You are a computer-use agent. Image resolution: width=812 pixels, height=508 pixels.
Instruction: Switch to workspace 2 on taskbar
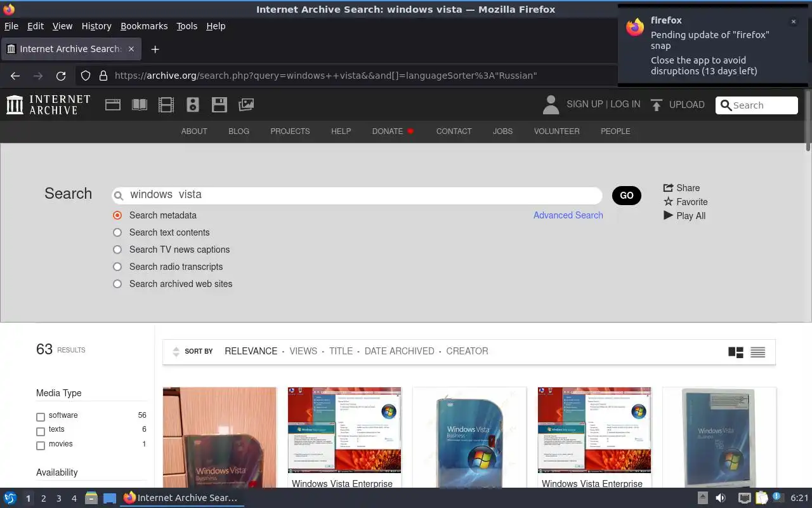pyautogui.click(x=43, y=498)
